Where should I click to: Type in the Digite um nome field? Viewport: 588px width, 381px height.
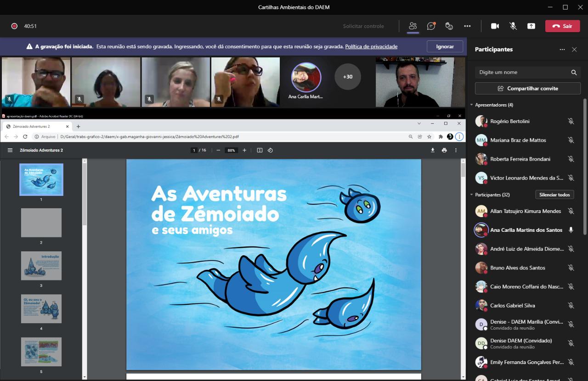pos(521,73)
